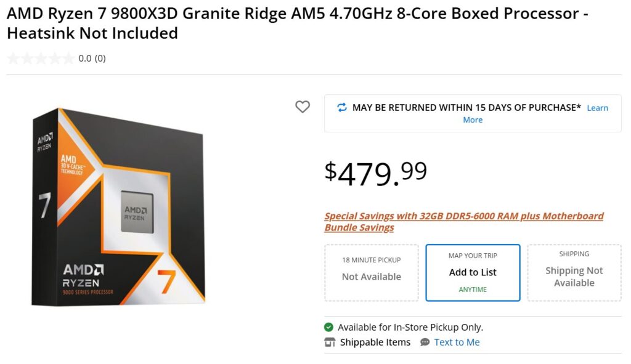Open Special Savings bundle link
This screenshot has width=631, height=364.
coord(463,222)
